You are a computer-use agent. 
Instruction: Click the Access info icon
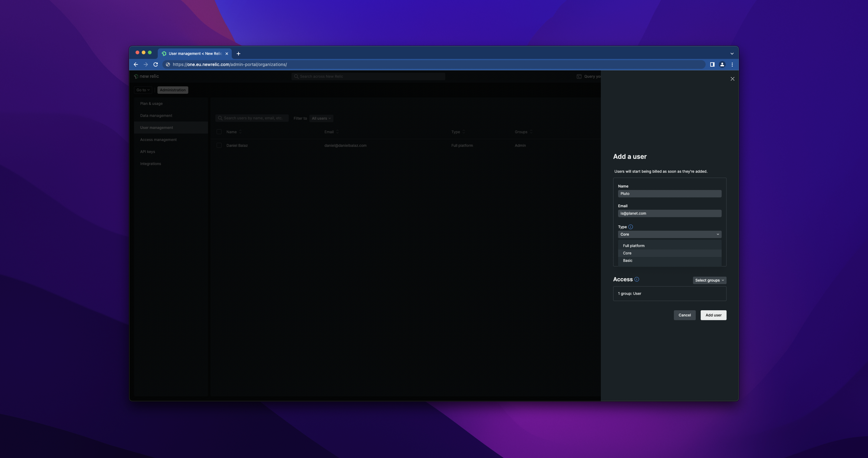pos(636,279)
